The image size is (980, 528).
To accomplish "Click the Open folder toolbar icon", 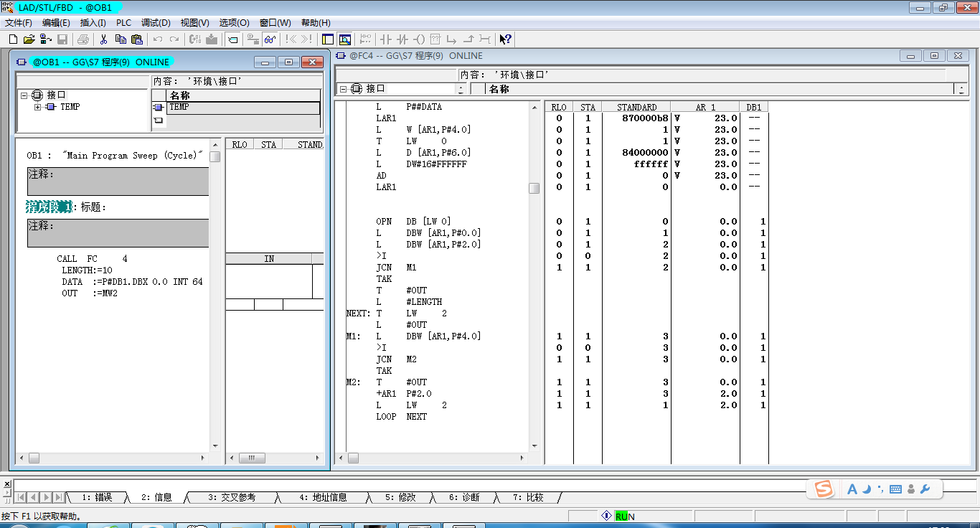I will point(29,39).
